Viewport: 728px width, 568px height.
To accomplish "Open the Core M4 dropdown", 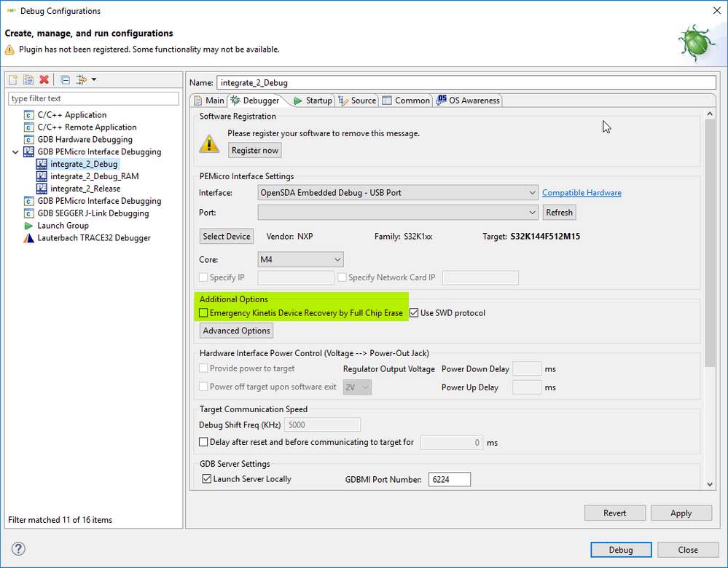I will (300, 259).
